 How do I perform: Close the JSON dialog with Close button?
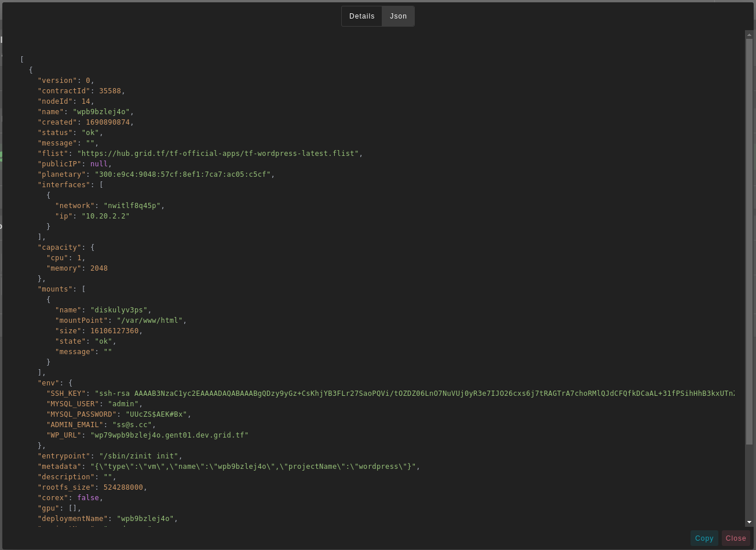[735, 538]
